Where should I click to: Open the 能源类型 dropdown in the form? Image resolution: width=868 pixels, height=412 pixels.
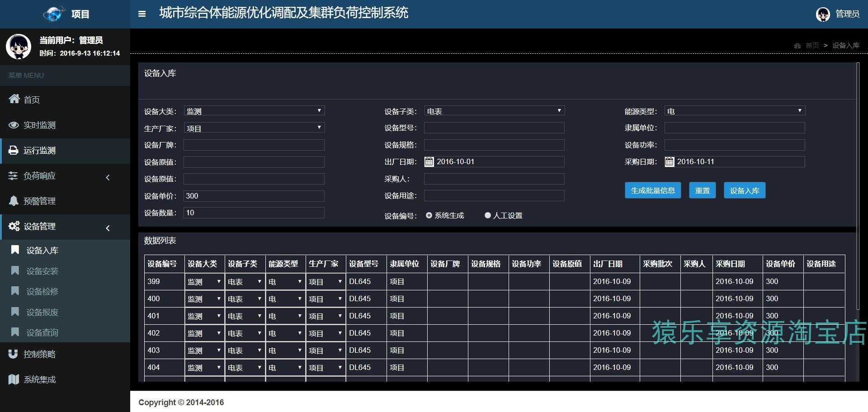click(735, 111)
